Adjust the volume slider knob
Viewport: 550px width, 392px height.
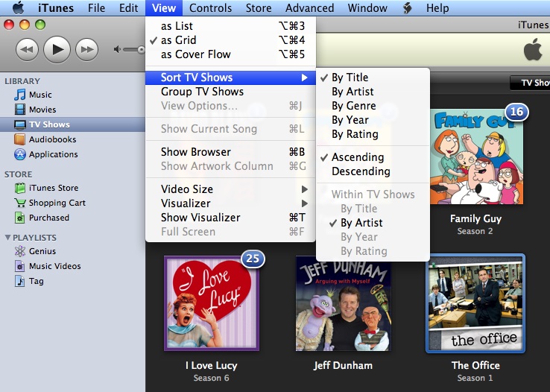click(x=141, y=50)
